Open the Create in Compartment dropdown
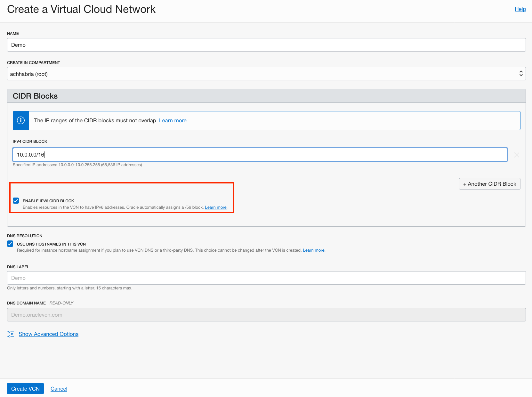This screenshot has width=532, height=397. pyautogui.click(x=266, y=73)
